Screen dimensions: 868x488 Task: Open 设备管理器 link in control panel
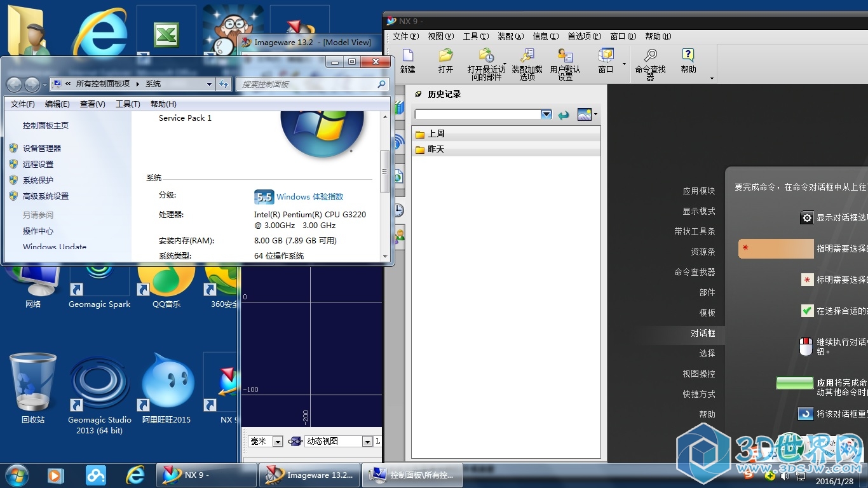(x=42, y=148)
